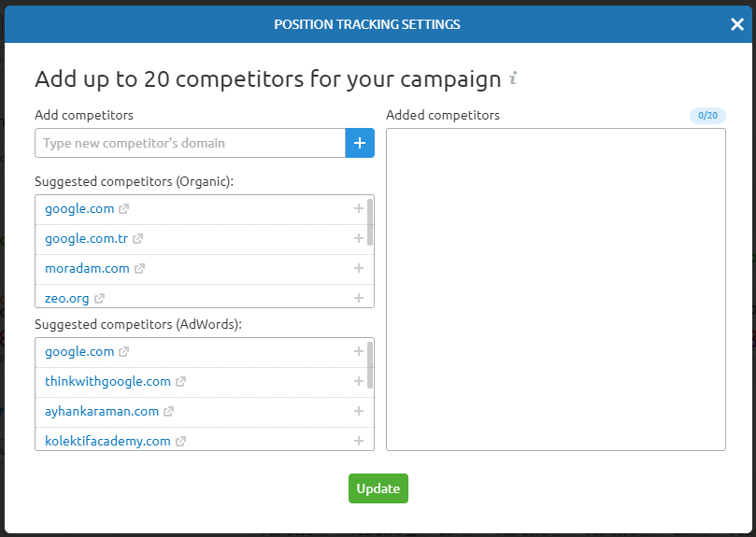Click the info icon next to heading

pyautogui.click(x=513, y=78)
